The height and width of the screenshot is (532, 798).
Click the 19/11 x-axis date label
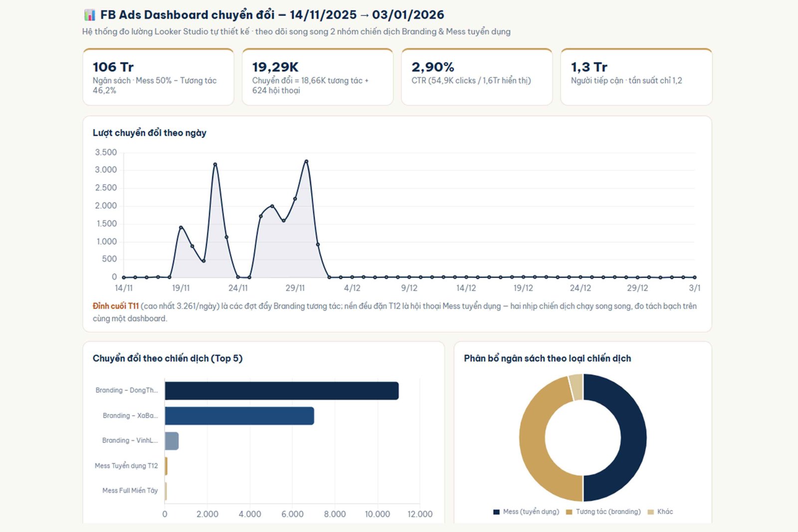(x=181, y=288)
